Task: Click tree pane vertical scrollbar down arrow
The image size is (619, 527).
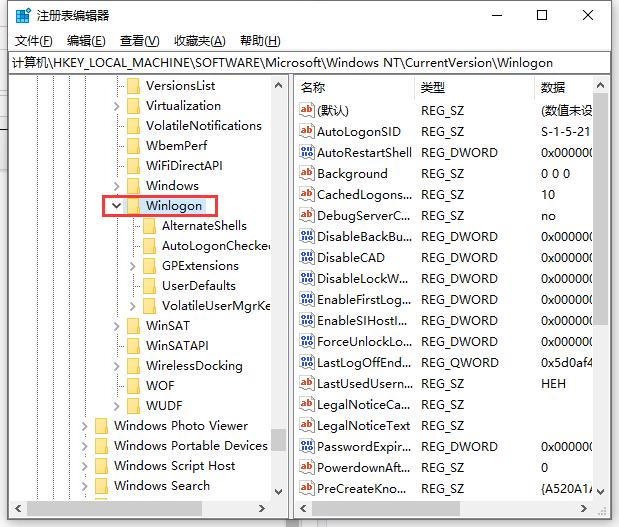Action: [278, 492]
